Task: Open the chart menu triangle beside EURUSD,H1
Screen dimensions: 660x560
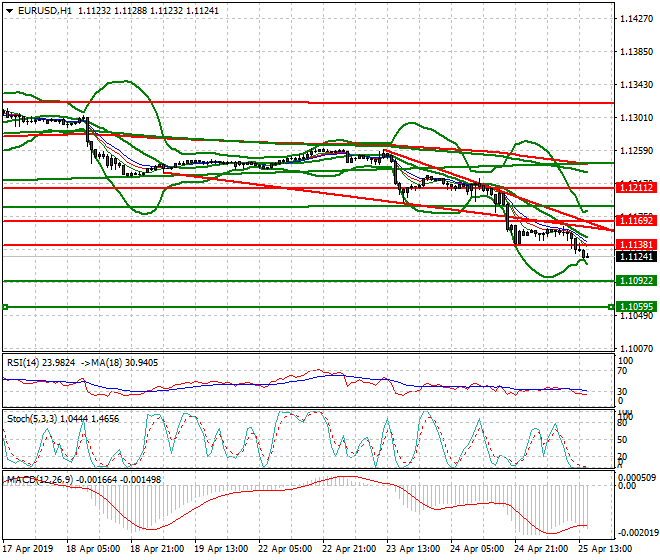Action: 9,11
